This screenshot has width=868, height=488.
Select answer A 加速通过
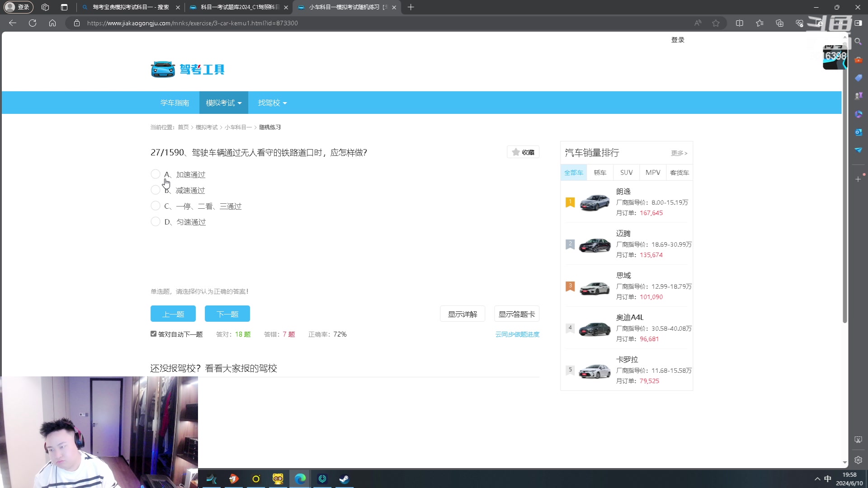156,174
